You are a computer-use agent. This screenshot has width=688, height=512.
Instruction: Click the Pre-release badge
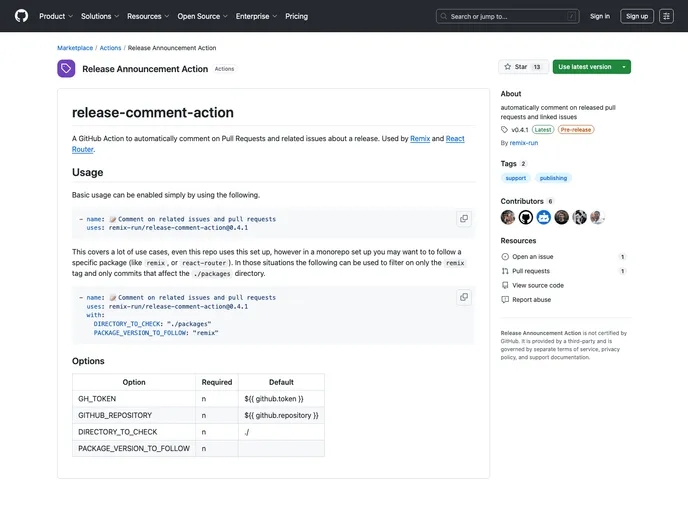(576, 129)
